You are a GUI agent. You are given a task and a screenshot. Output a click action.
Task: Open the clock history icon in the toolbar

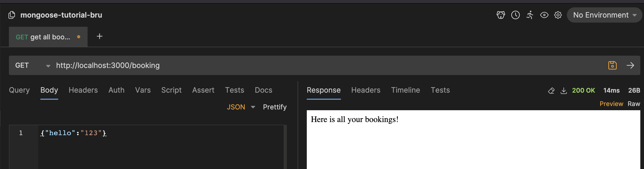pos(515,15)
